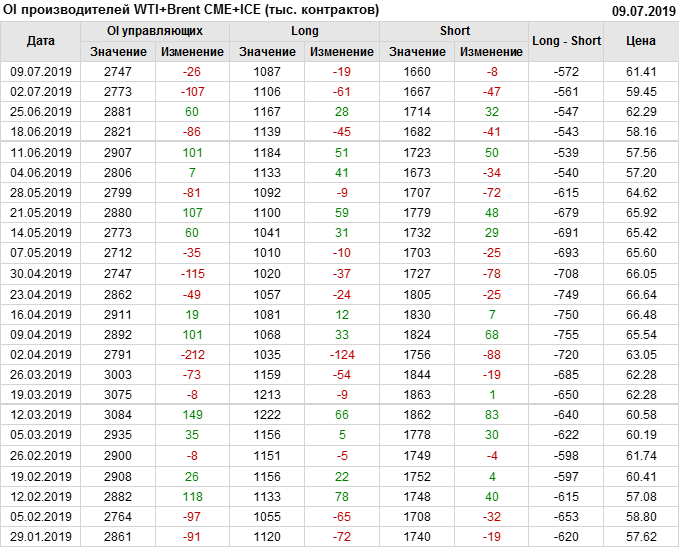The width and height of the screenshot is (680, 548).
Task: Click the Short value 1863
Action: [x=417, y=395]
